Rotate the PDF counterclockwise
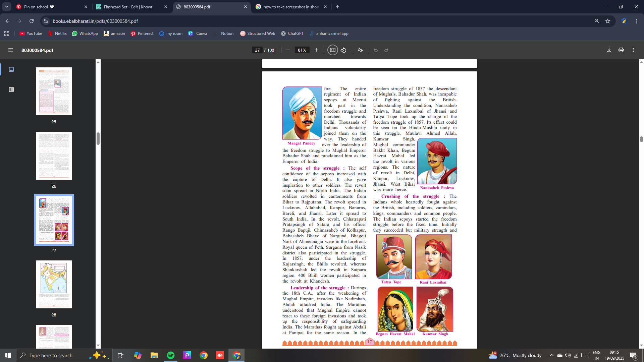Image resolution: width=644 pixels, height=362 pixels. coord(343,50)
